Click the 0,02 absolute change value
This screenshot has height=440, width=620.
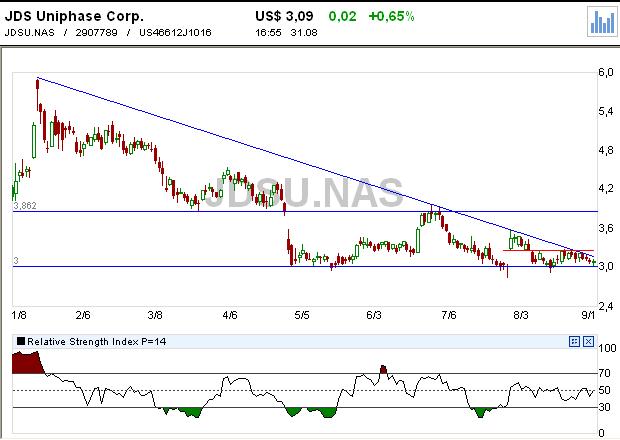(342, 16)
